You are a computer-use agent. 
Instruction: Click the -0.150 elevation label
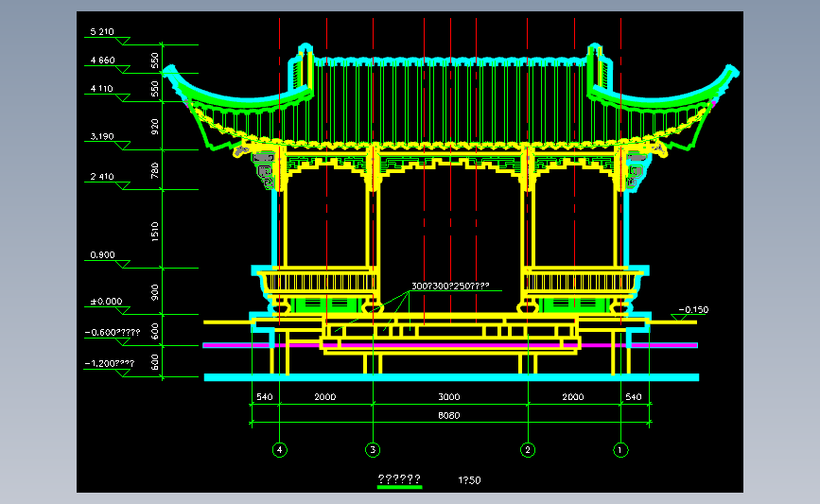tap(693, 310)
